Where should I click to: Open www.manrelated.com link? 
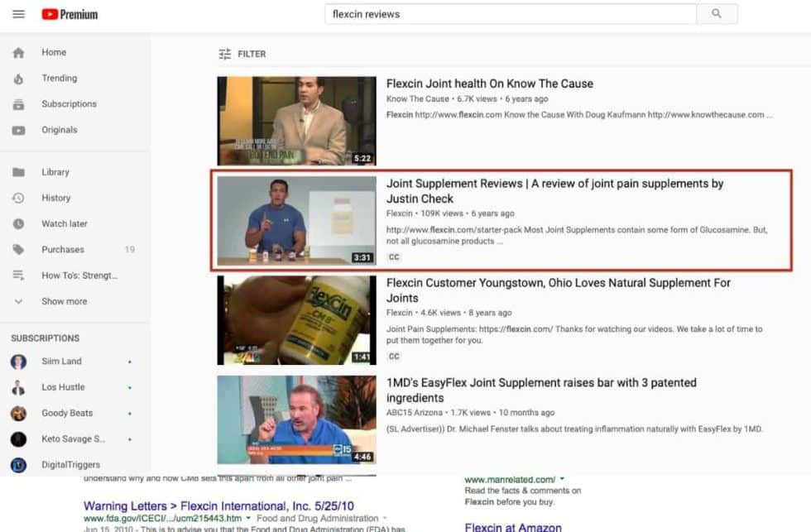coord(510,480)
